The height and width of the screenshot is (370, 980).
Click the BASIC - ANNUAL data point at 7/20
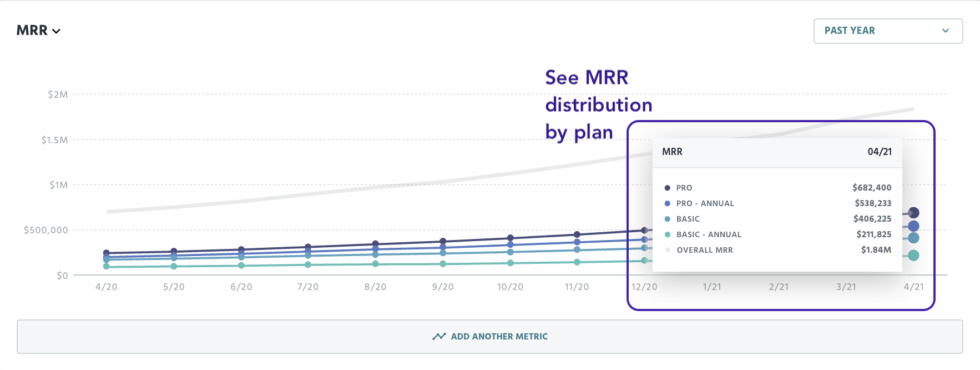[x=308, y=264]
